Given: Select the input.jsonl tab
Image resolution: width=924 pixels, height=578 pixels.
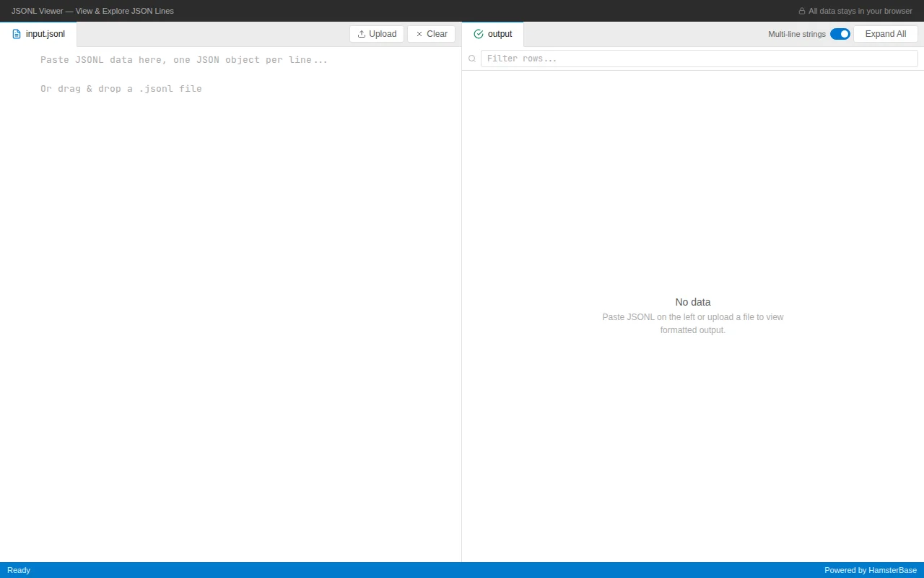Looking at the screenshot, I should [x=38, y=34].
